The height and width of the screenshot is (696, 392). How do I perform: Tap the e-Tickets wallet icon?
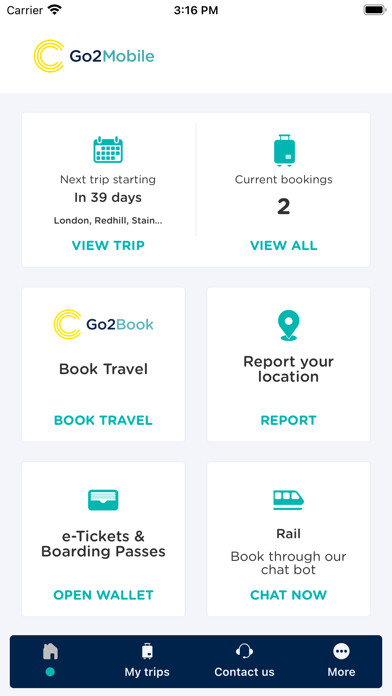click(103, 500)
